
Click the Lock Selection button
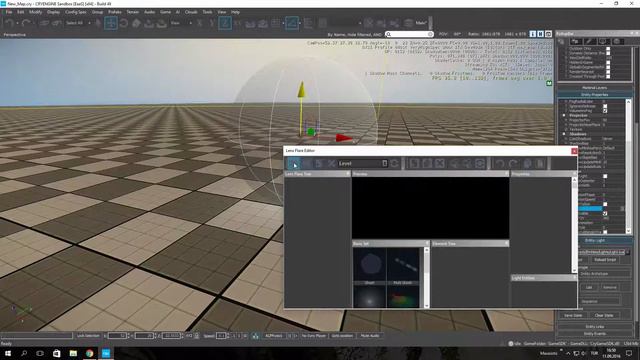(x=88, y=336)
